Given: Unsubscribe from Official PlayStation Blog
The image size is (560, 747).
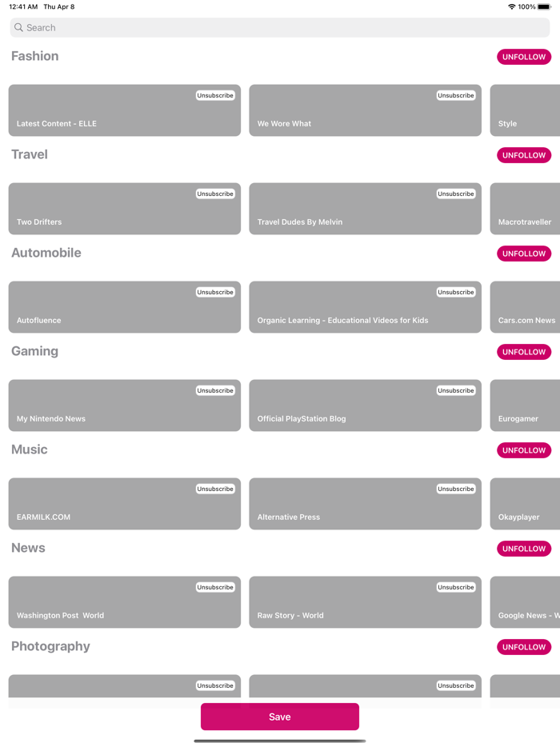Looking at the screenshot, I should 455,390.
